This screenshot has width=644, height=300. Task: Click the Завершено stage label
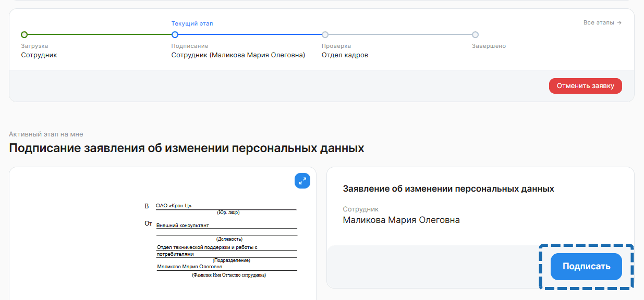pyautogui.click(x=489, y=46)
